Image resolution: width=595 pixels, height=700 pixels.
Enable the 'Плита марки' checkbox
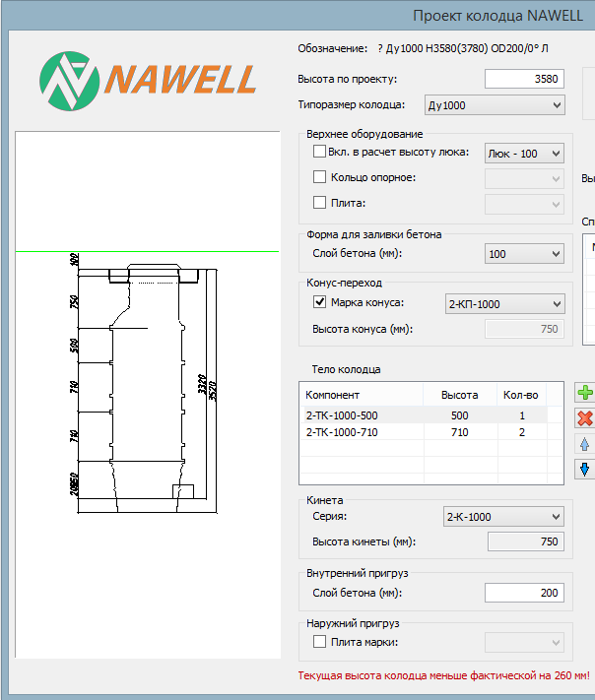pos(319,642)
